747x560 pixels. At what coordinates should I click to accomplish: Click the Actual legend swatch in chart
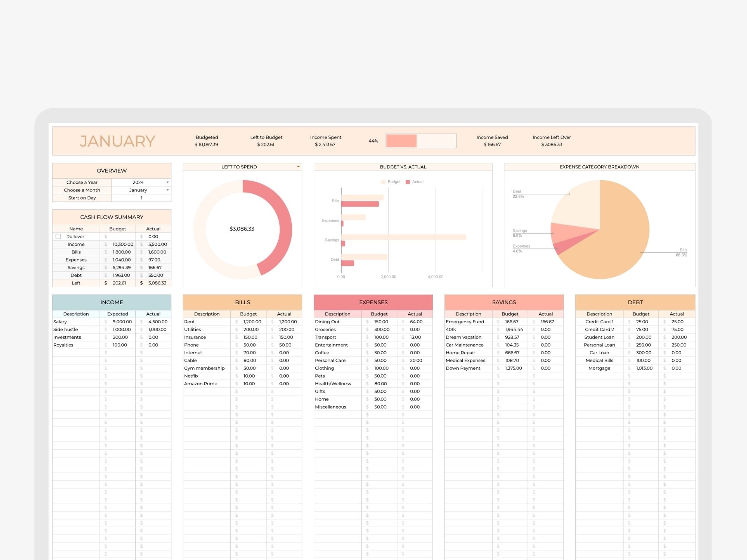(x=408, y=182)
